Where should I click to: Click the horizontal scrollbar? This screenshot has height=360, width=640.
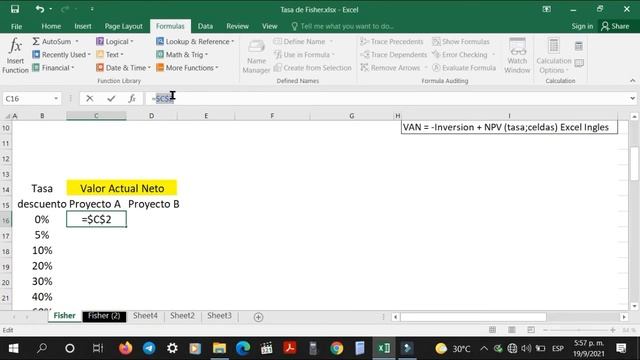click(473, 317)
